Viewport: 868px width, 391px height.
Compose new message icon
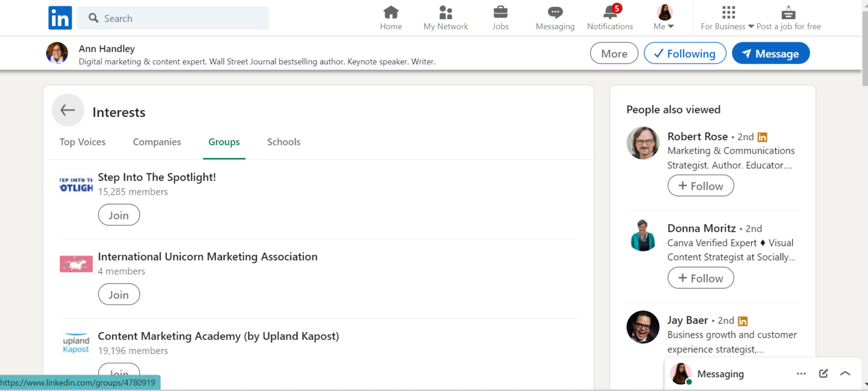(x=823, y=374)
